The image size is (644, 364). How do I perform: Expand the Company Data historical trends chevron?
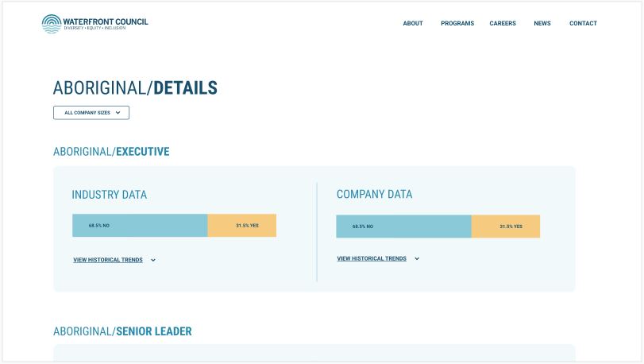[x=417, y=258]
